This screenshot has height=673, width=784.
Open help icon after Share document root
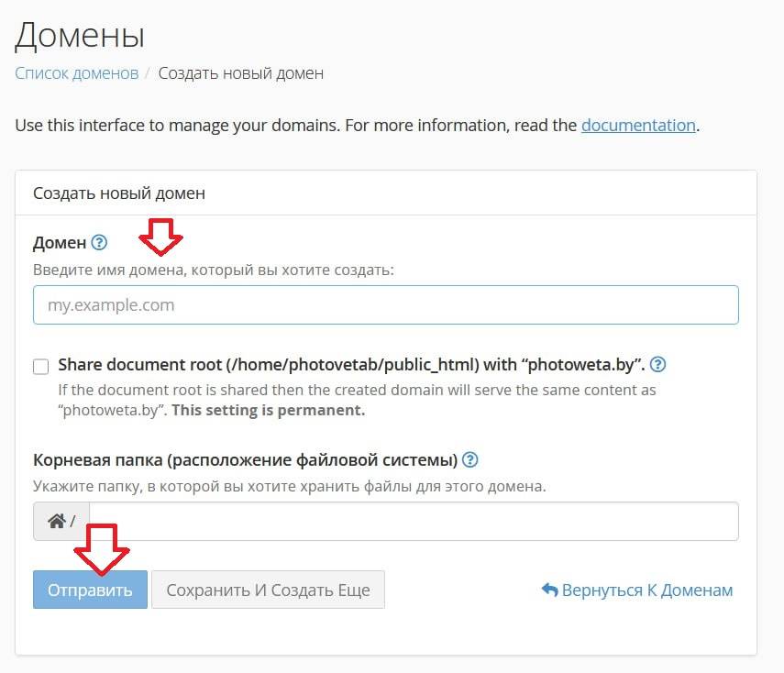click(657, 365)
